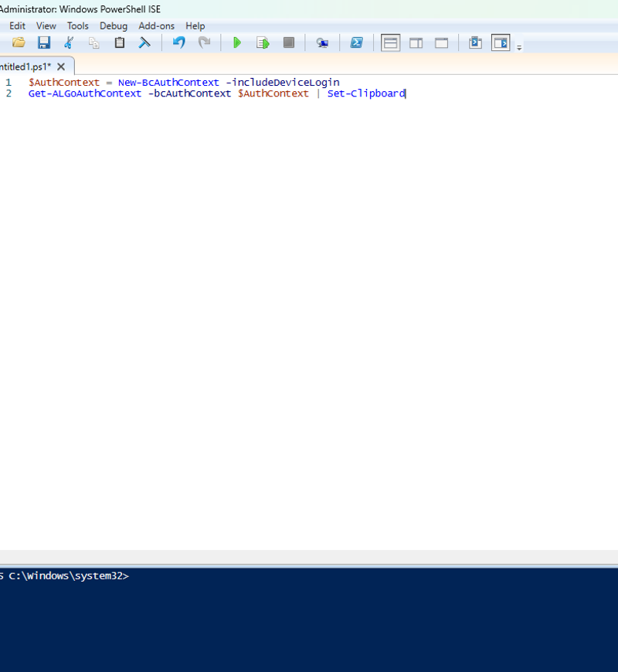This screenshot has height=672, width=618.
Task: Click the Open Script folder icon
Action: (x=19, y=42)
